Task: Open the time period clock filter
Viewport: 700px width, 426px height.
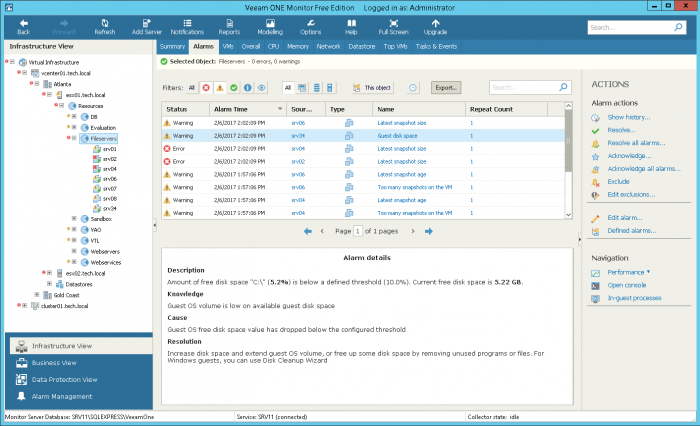Action: click(x=413, y=88)
